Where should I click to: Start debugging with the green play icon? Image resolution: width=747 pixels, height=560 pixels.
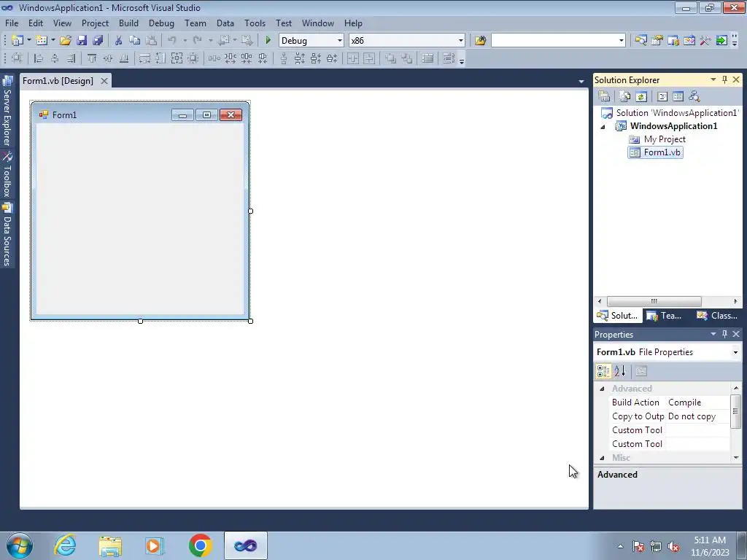click(268, 41)
